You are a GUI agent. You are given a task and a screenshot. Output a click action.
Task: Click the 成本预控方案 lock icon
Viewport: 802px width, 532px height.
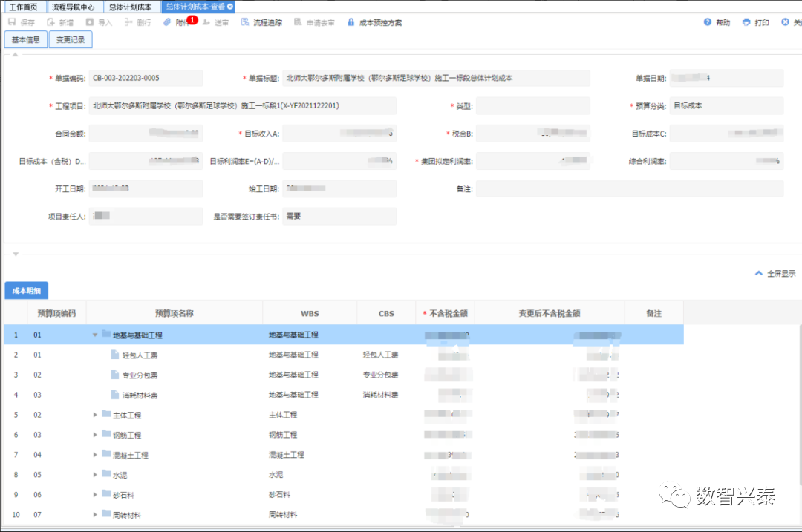pos(351,23)
